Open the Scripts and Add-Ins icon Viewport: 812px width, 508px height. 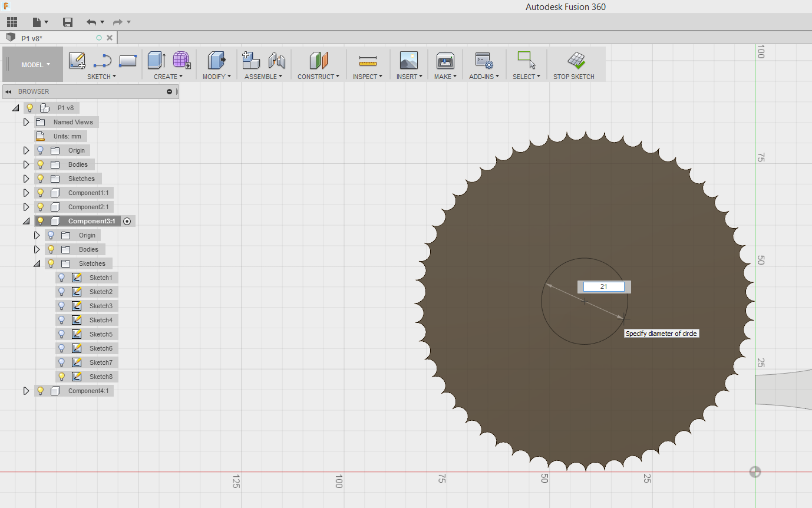[484, 61]
